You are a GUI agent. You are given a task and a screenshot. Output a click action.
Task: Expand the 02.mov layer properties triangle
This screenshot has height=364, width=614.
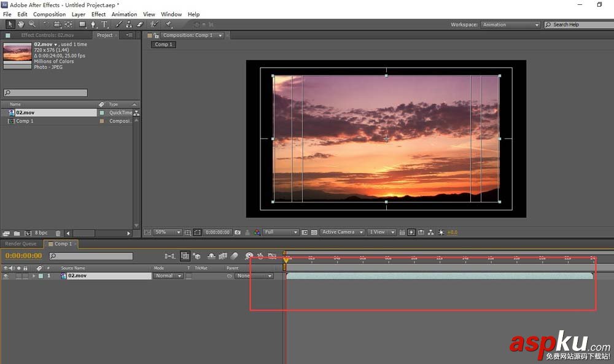[x=34, y=276]
